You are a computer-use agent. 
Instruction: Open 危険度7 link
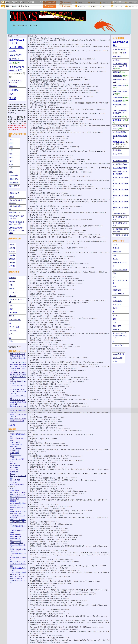tap(12, 266)
